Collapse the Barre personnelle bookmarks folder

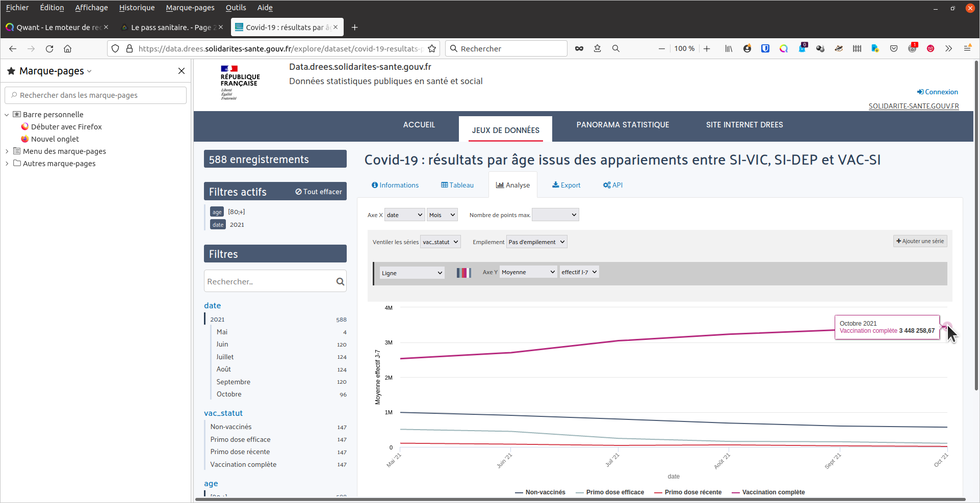tap(7, 115)
